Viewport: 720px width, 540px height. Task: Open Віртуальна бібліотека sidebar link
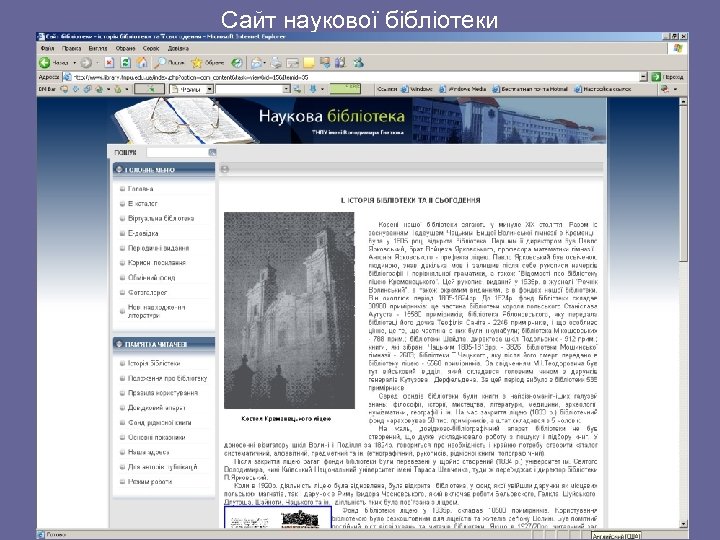[161, 218]
